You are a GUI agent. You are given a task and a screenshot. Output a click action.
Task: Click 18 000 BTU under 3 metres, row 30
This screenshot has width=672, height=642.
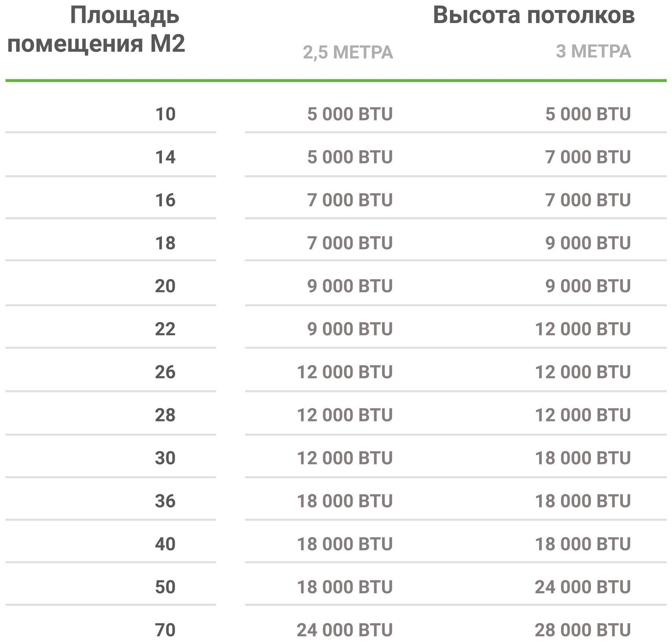coord(583,458)
